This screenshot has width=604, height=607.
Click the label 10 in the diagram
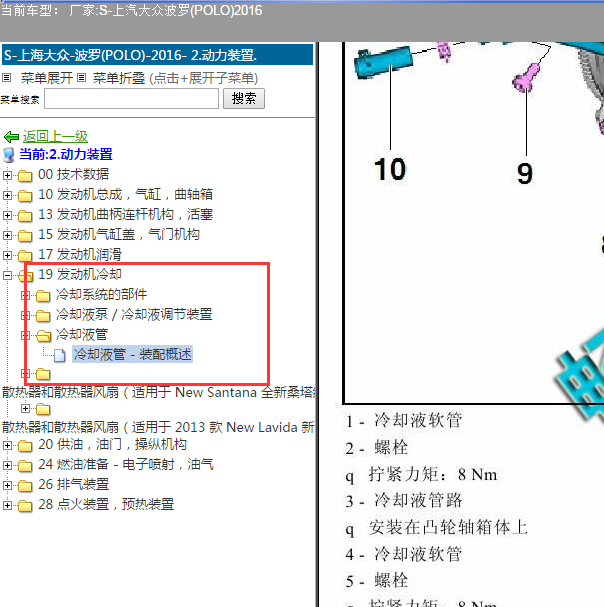[x=390, y=170]
